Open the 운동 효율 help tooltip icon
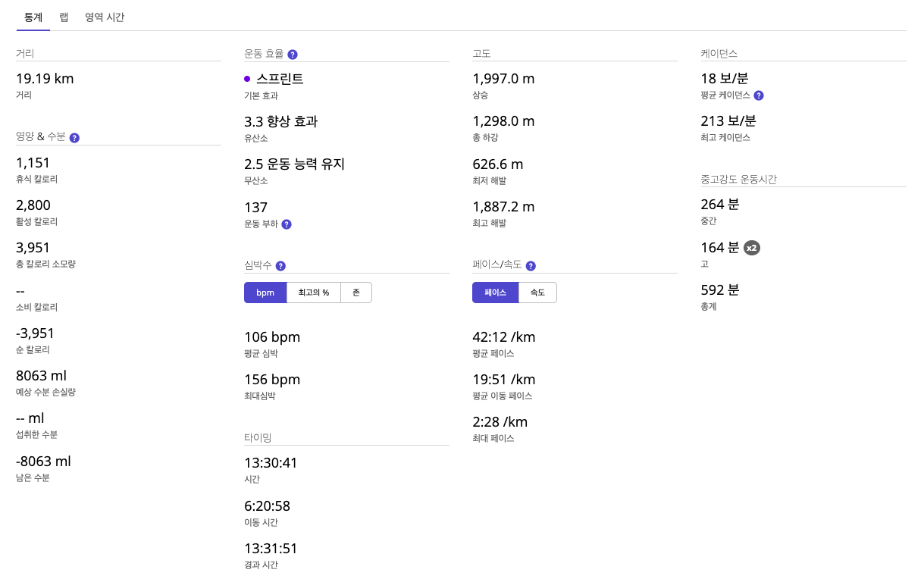The image size is (924, 579). (x=293, y=54)
